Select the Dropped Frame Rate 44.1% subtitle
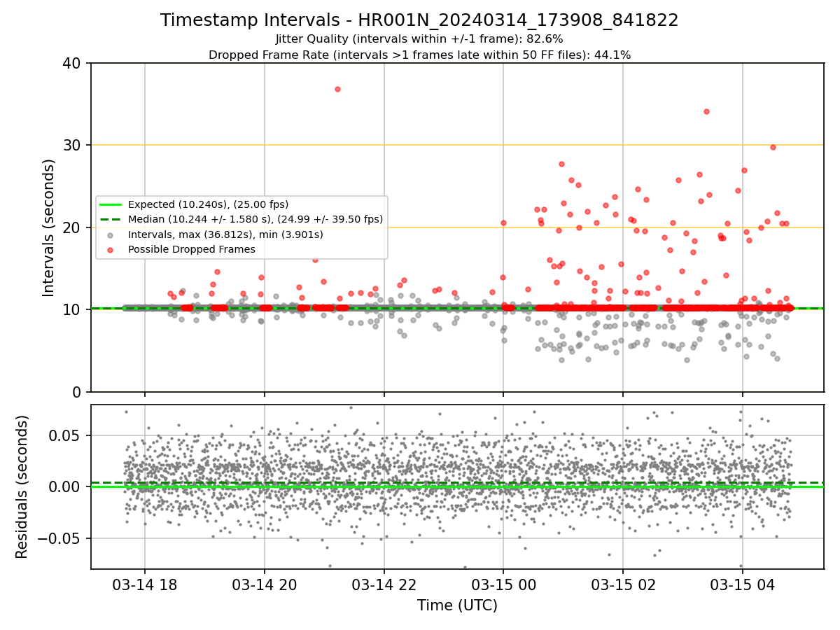Viewport: 840px width, 630px height. tap(419, 55)
